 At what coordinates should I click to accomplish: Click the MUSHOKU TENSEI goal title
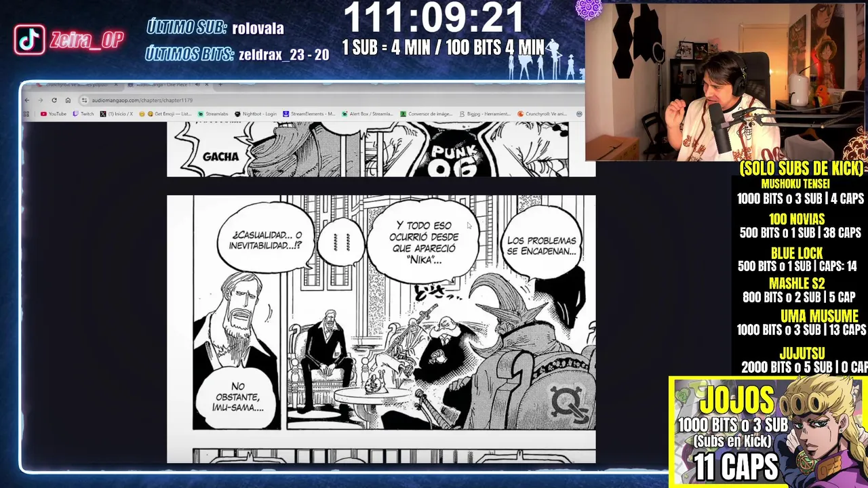coord(795,184)
